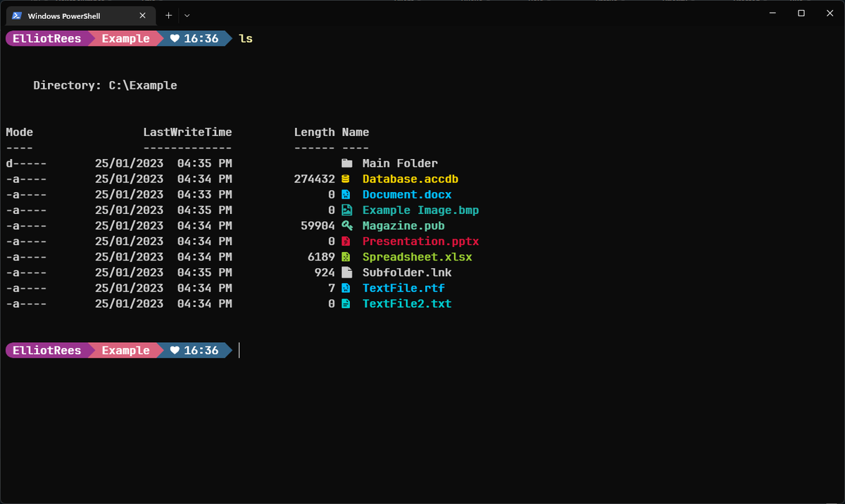Click the d----- mode of Main Folder
The width and height of the screenshot is (845, 504).
tap(26, 163)
